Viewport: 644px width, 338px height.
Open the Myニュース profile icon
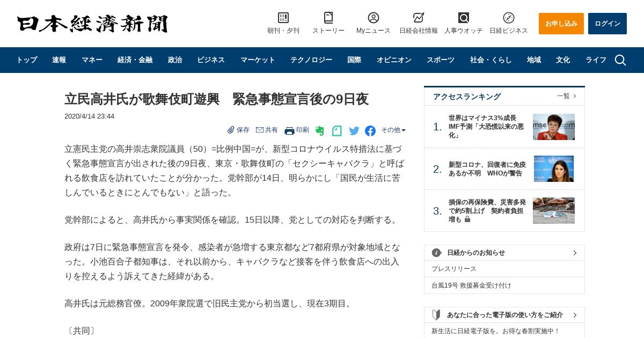(x=374, y=18)
